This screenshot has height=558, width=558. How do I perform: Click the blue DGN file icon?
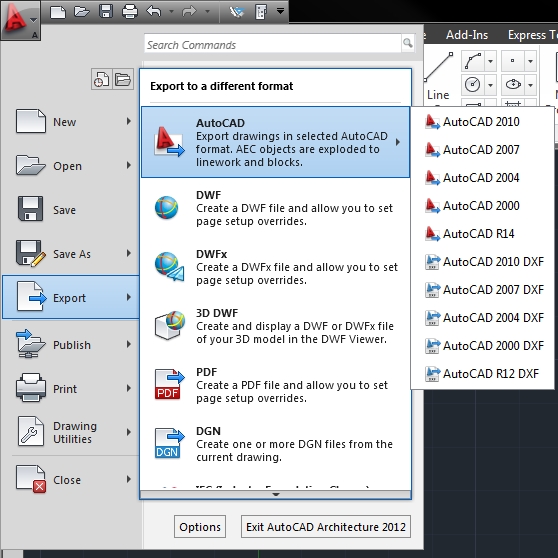[x=169, y=443]
